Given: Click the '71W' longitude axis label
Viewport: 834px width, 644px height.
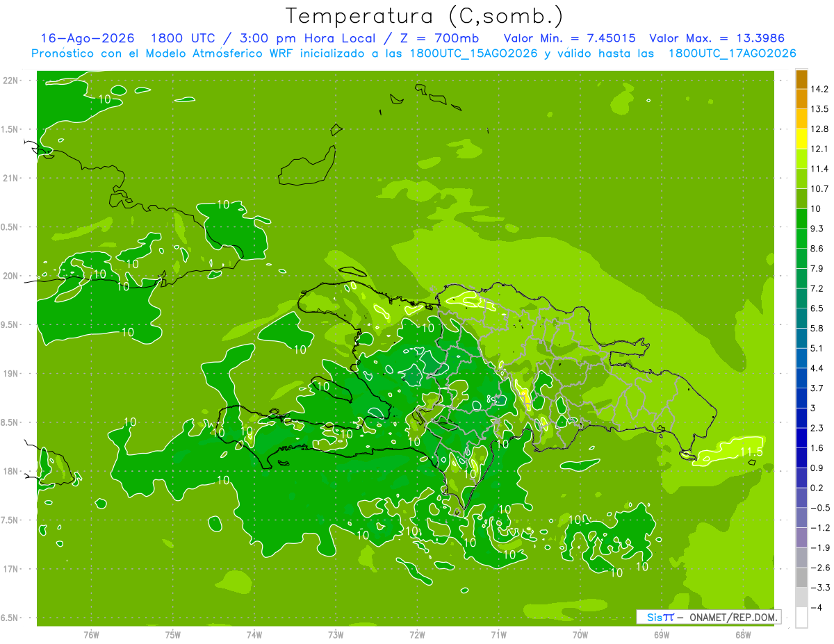Looking at the screenshot, I should pyautogui.click(x=498, y=635).
